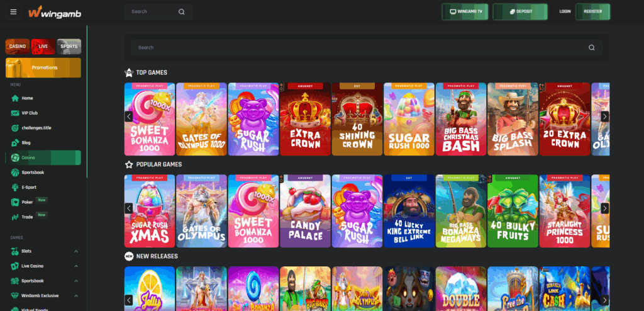
Task: Switch to the Live tab
Action: 43,47
